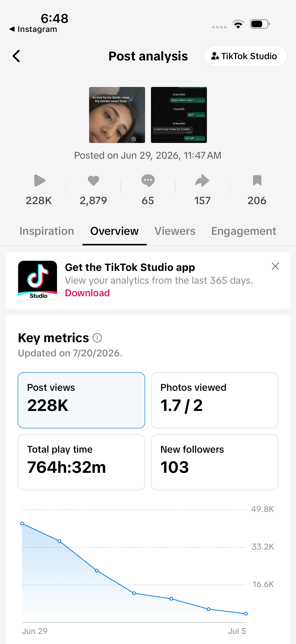Image resolution: width=296 pixels, height=644 pixels.
Task: Select the Post views metric card
Action: (81, 400)
